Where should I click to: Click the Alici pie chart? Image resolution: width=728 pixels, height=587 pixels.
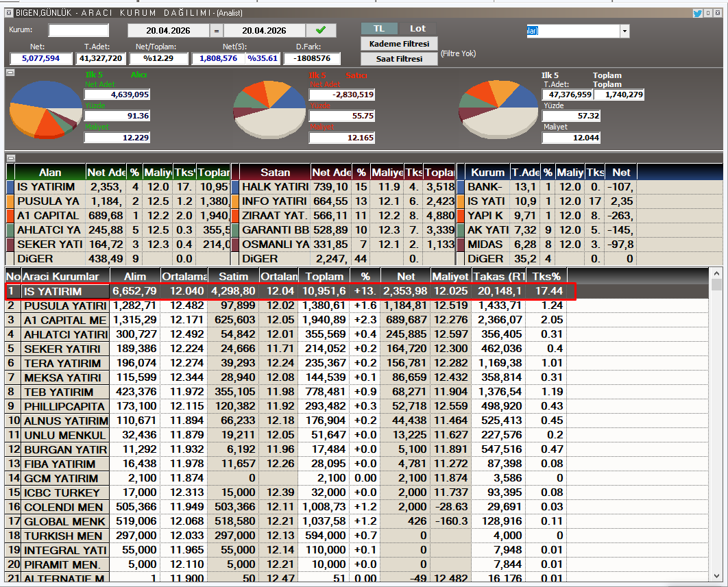(x=45, y=110)
